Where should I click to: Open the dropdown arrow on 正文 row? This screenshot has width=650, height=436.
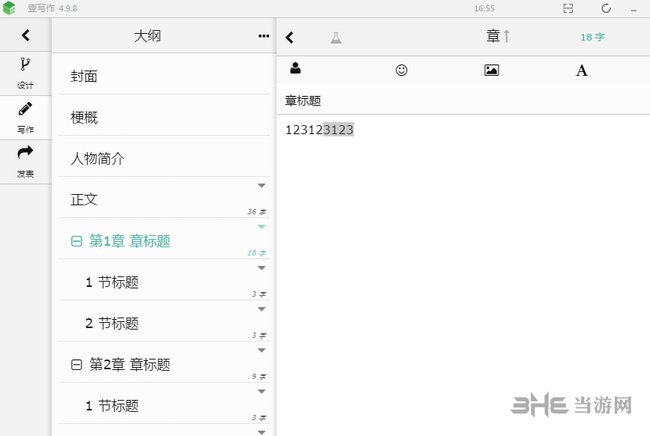262,185
